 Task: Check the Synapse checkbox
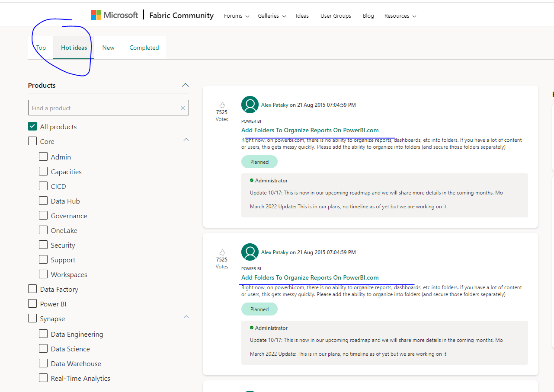click(32, 319)
